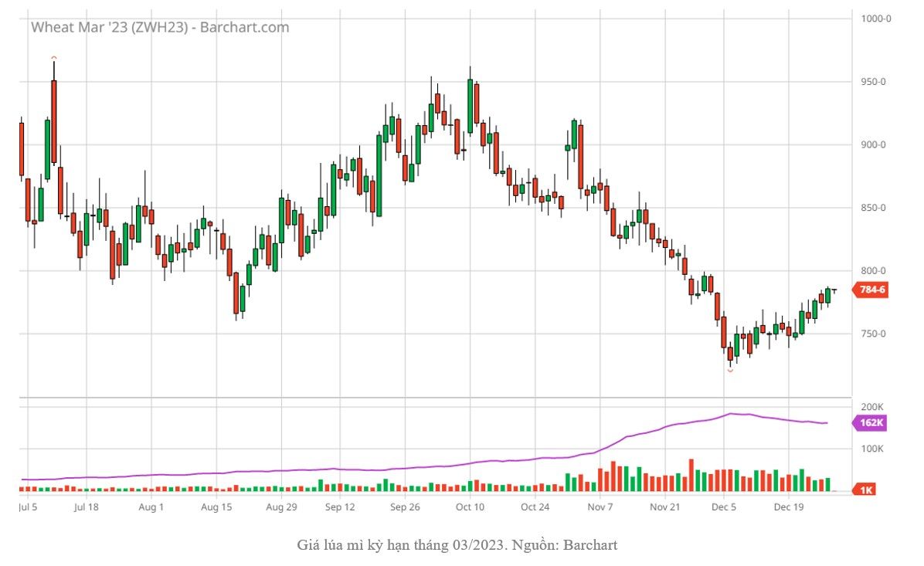Select the "Sep 12" date label
Screen dimensions: 924x566
coord(340,507)
